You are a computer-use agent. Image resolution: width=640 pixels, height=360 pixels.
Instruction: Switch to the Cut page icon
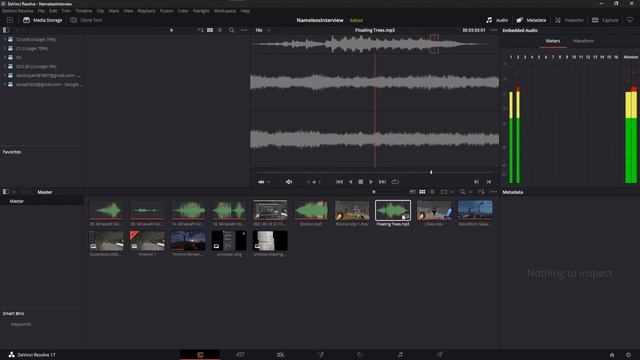point(240,355)
